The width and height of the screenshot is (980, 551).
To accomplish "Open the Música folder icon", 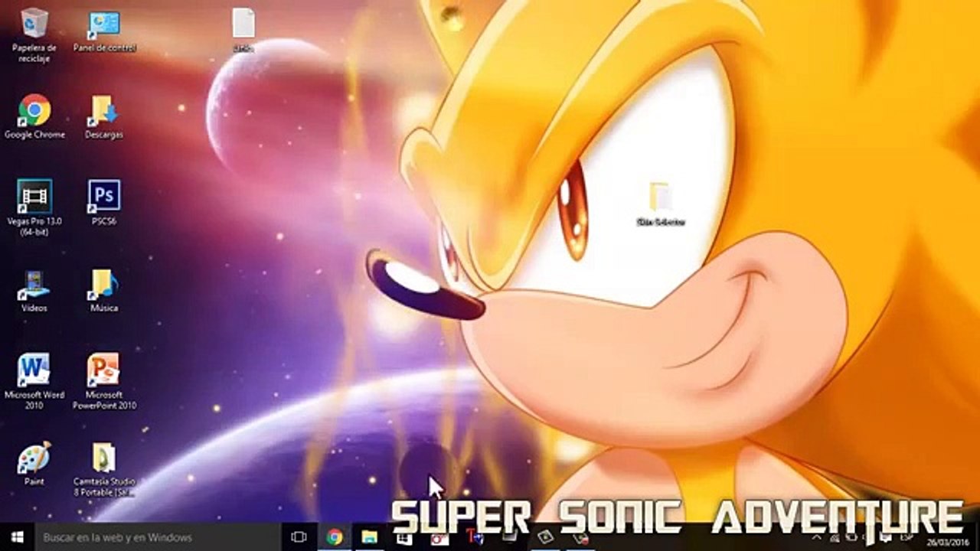I will [104, 290].
